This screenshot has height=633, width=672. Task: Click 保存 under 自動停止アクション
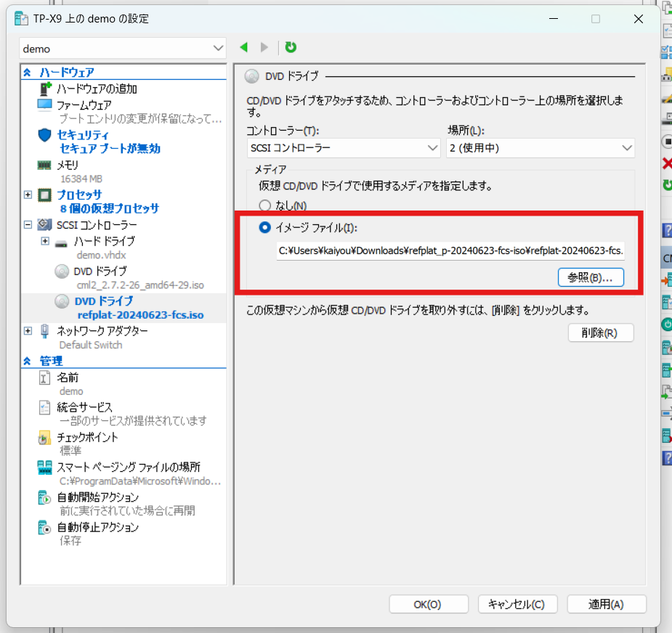(x=70, y=541)
